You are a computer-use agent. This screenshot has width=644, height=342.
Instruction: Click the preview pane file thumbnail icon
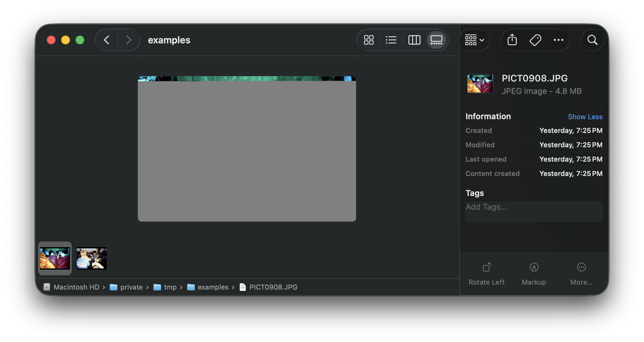(x=480, y=84)
